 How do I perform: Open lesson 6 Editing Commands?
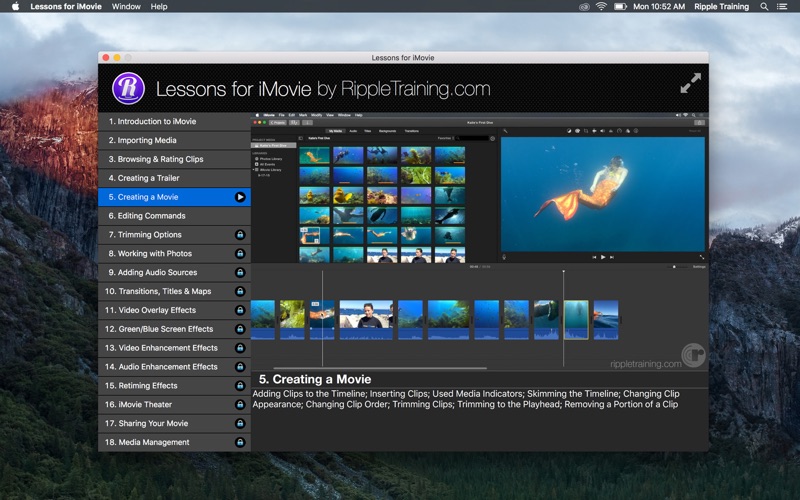pyautogui.click(x=174, y=216)
